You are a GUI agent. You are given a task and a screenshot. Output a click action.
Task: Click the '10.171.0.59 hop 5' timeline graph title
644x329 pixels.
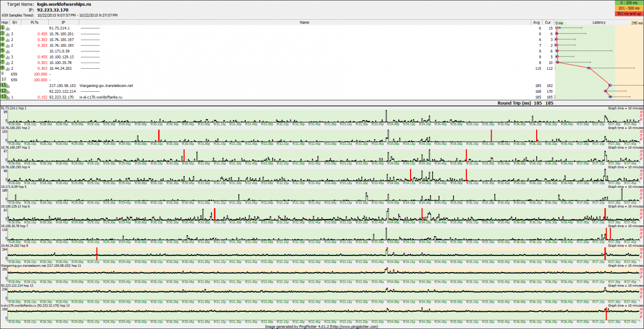pyautogui.click(x=13, y=188)
